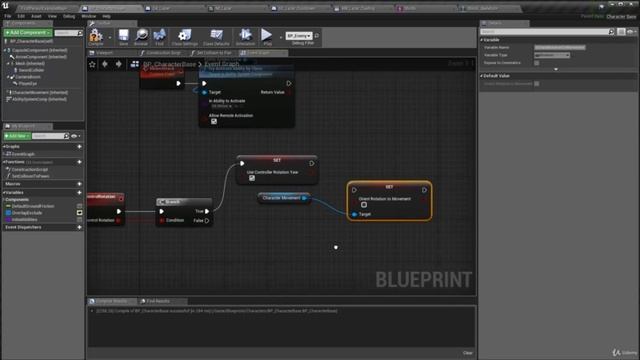Open the Add New dropdown in My Blueprint

[x=17, y=136]
